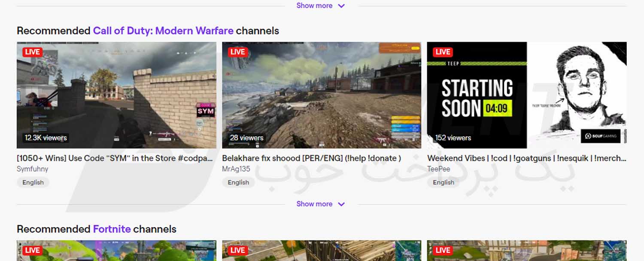Open Symfuhny's live stream thumbnail

[x=116, y=95]
